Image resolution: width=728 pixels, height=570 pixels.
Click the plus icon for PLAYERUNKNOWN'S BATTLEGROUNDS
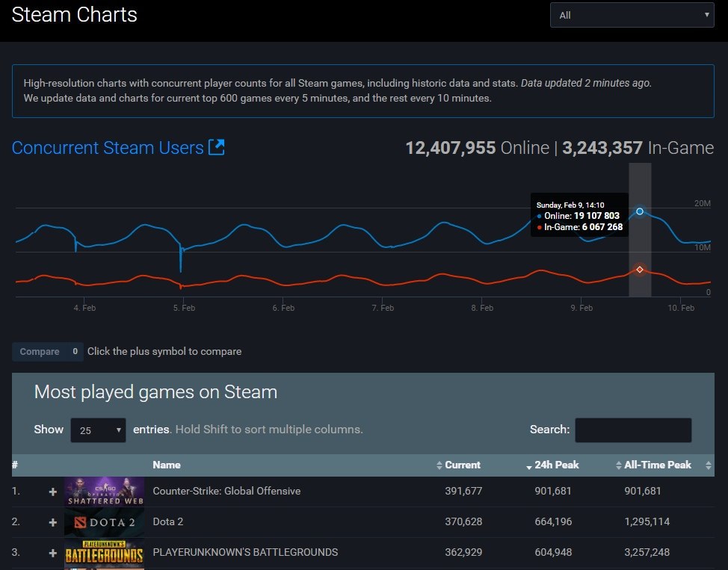52,553
